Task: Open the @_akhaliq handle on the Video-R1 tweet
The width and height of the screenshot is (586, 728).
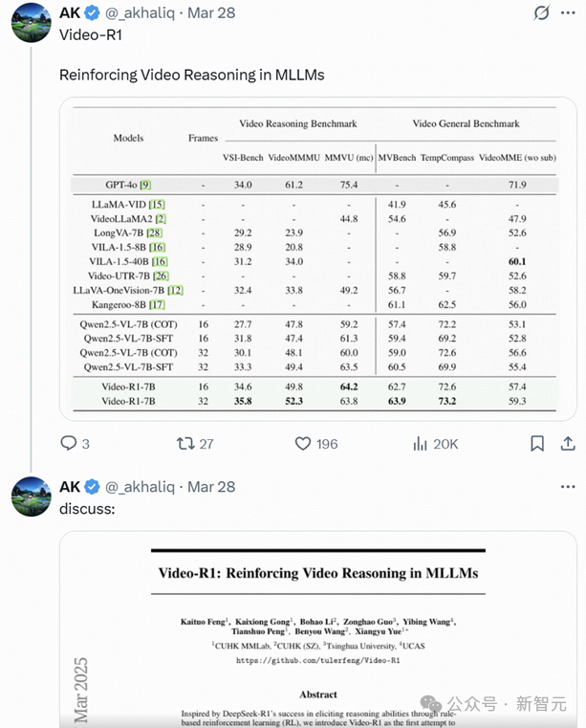Action: click(x=141, y=13)
